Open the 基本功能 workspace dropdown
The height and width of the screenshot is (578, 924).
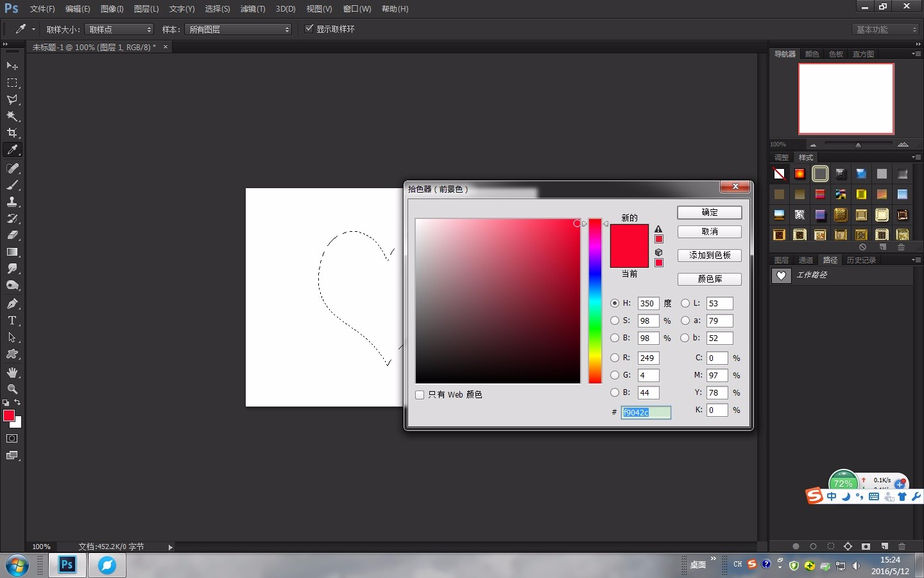(886, 30)
